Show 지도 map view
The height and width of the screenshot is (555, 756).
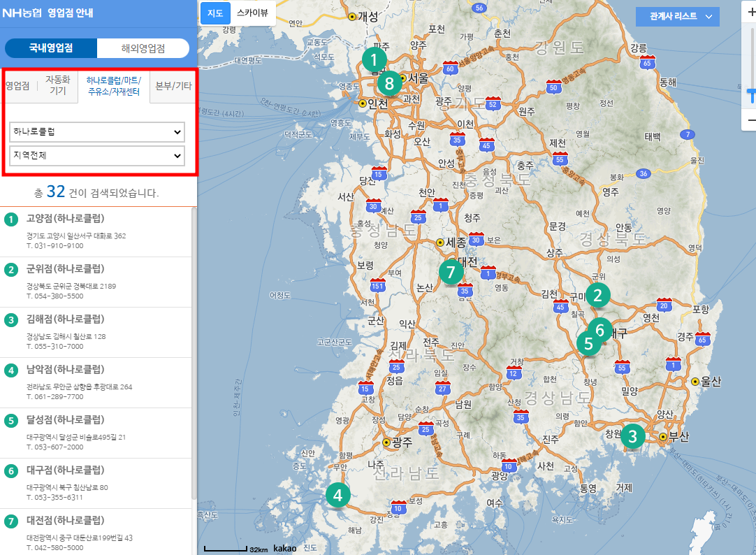point(215,13)
